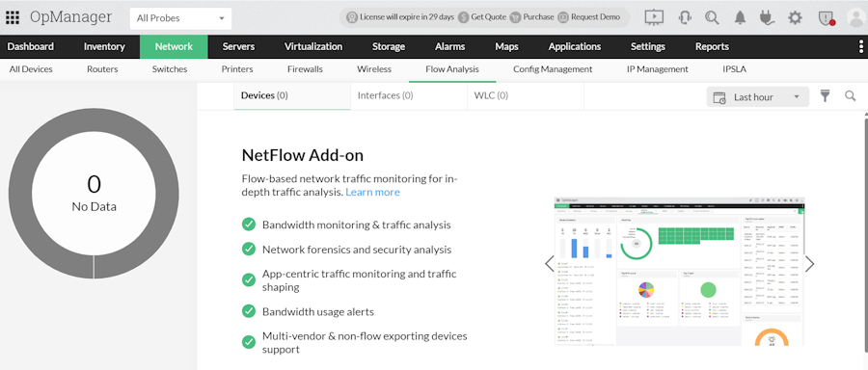Click the plug integrations icon
Screen dimensions: 868x370
(767, 17)
